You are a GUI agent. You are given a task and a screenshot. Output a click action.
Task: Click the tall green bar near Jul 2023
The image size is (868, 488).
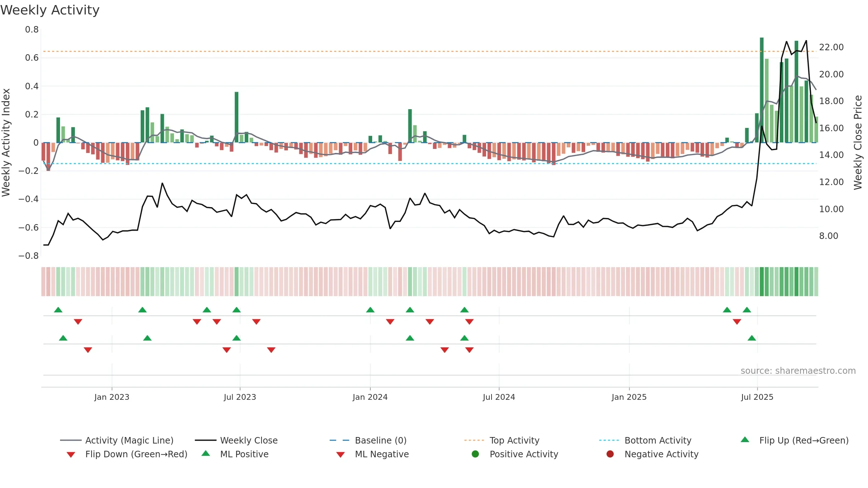237,117
